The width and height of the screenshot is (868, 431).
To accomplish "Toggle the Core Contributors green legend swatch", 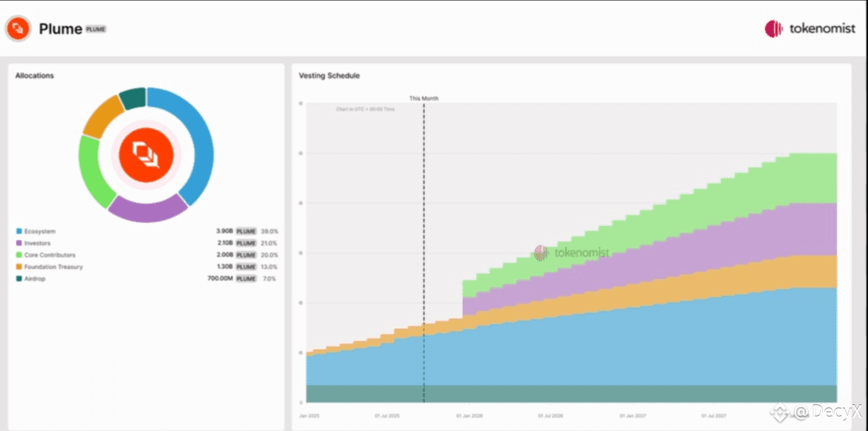I will 19,255.
